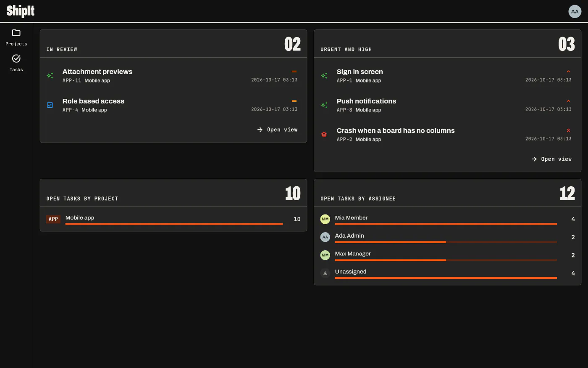Click Max Manager's MM avatar
Image resolution: width=588 pixels, height=368 pixels.
click(x=325, y=255)
